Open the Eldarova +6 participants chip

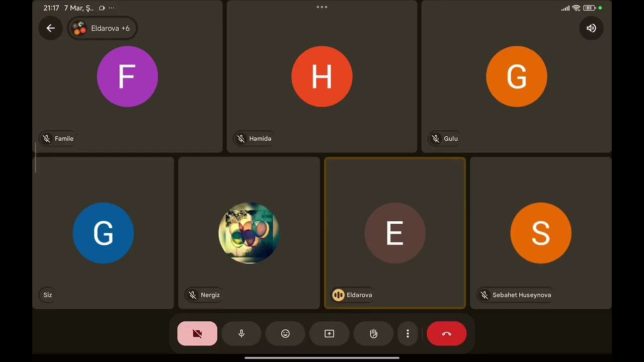pyautogui.click(x=102, y=28)
